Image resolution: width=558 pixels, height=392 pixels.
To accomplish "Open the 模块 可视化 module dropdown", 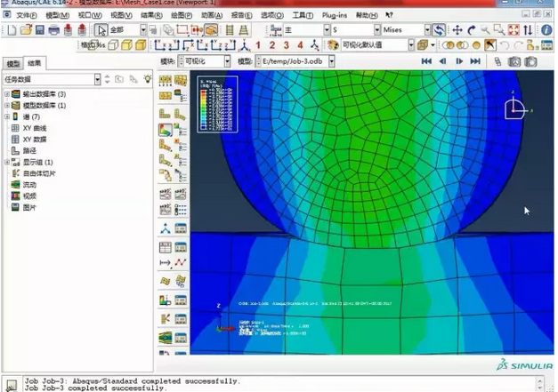I will click(227, 60).
